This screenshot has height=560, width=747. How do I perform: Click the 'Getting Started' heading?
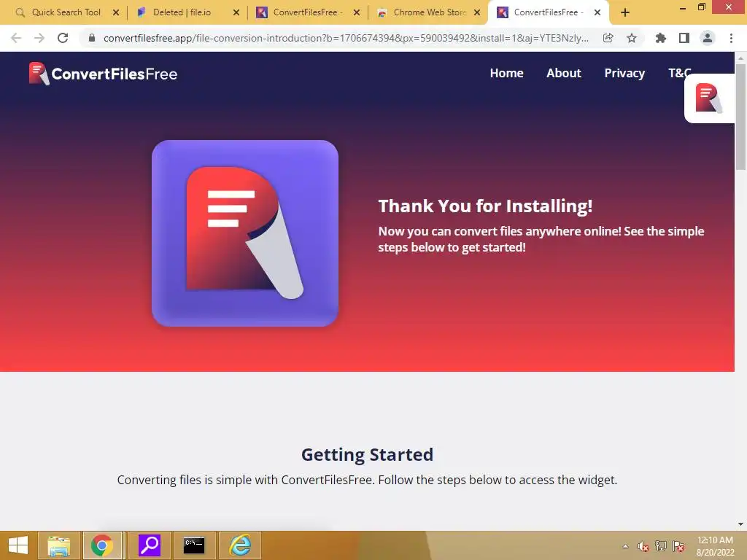368,455
